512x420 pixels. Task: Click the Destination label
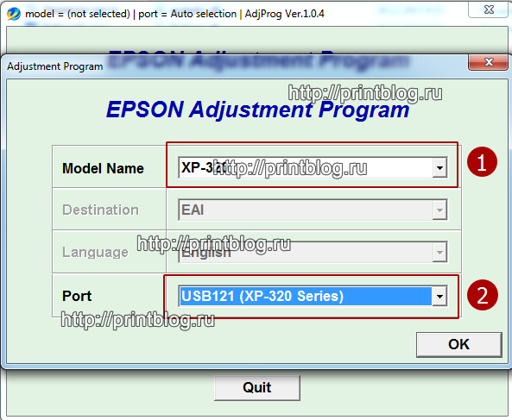[100, 210]
